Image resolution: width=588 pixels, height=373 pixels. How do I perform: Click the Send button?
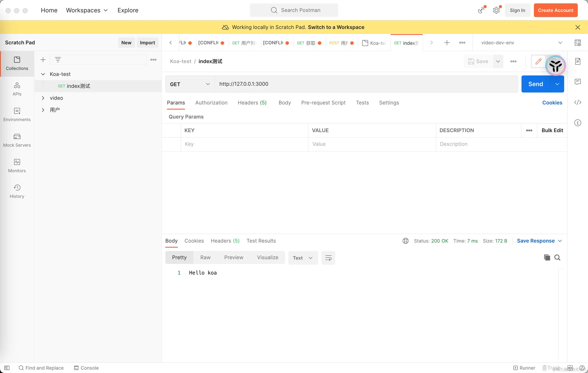point(536,84)
